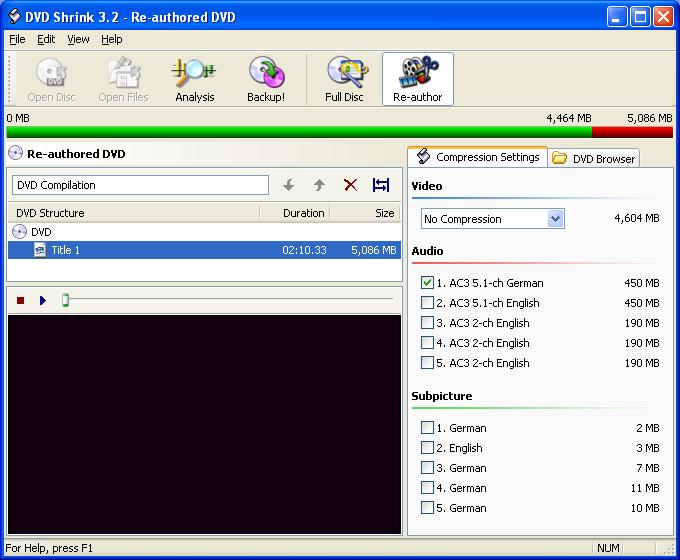The height and width of the screenshot is (560, 680).
Task: Move title down with down arrow
Action: point(288,185)
